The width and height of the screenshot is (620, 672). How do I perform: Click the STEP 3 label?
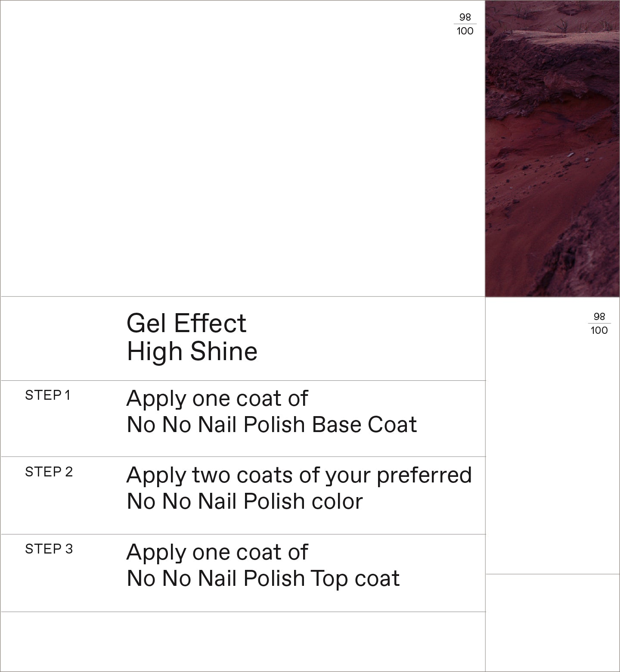[x=49, y=549]
